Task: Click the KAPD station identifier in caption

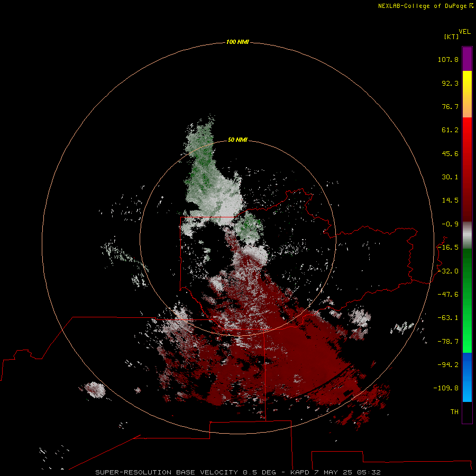Action: click(300, 472)
